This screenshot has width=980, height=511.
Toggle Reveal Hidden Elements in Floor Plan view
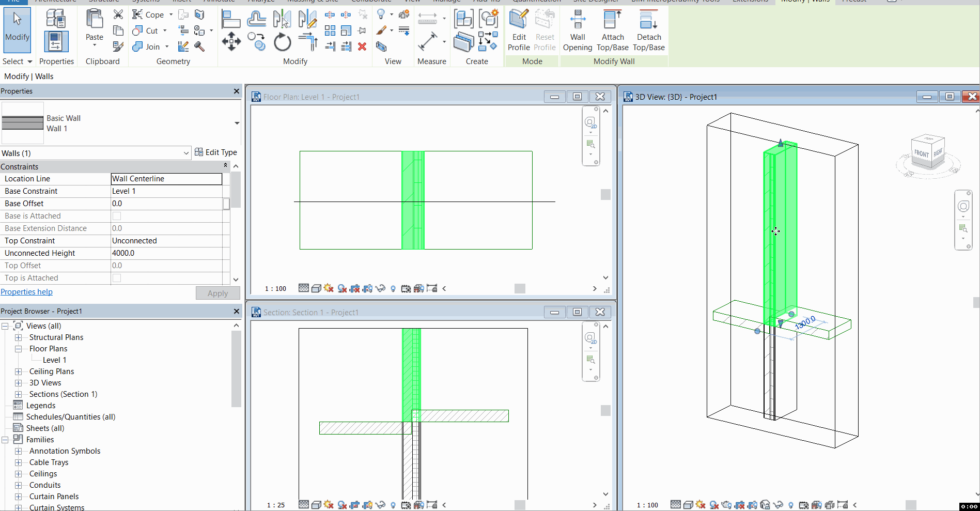[x=393, y=288]
